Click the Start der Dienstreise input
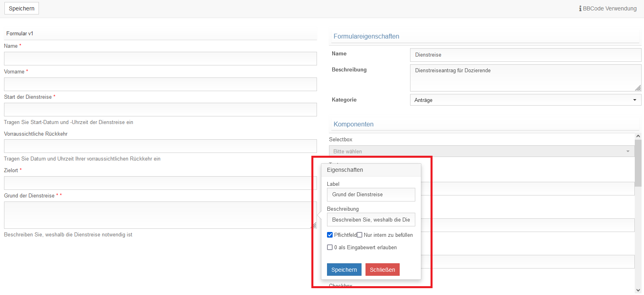The width and height of the screenshot is (644, 295). point(160,110)
